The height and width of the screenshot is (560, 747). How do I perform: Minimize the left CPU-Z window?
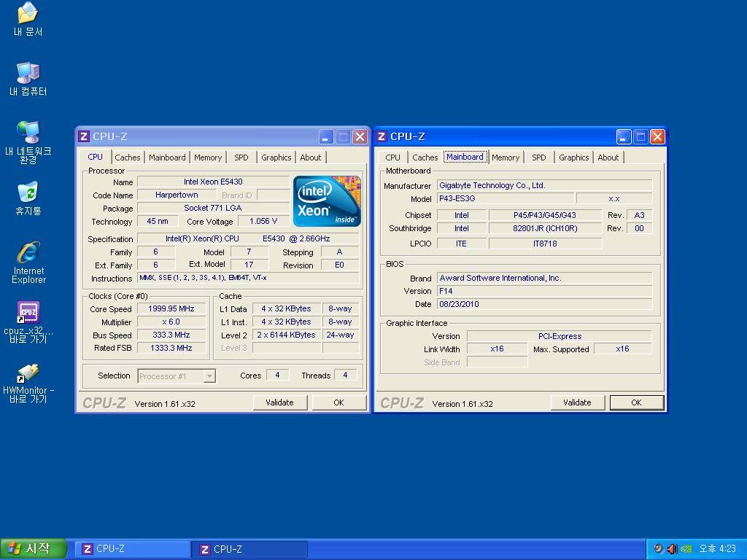click(326, 137)
